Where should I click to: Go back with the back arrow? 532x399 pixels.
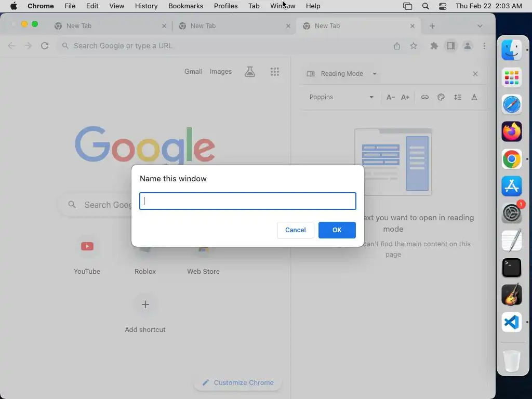[11, 46]
